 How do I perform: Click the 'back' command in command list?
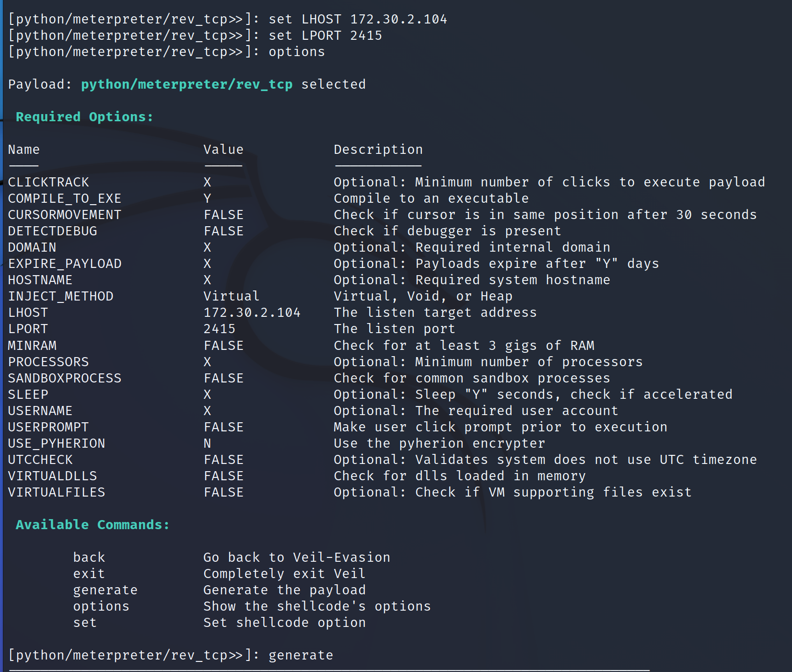89,557
